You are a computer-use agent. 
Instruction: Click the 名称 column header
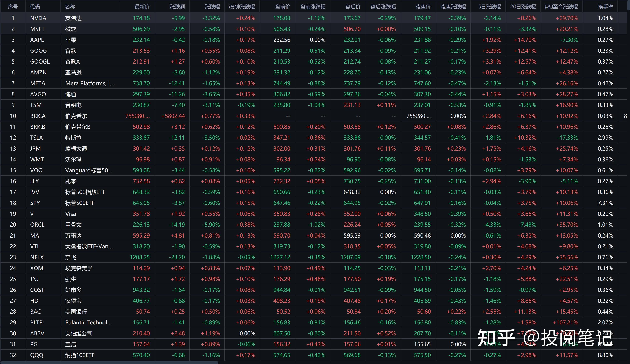pyautogui.click(x=70, y=7)
